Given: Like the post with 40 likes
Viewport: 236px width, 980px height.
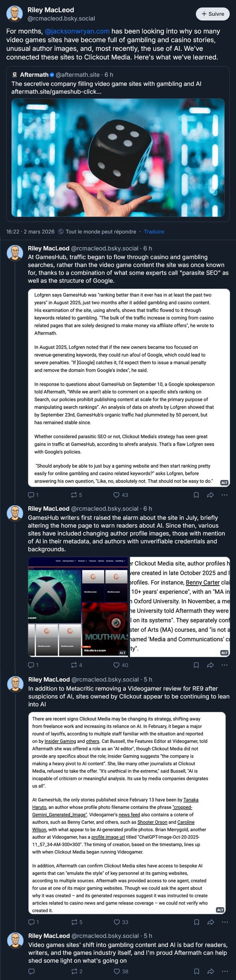Looking at the screenshot, I should (x=116, y=665).
